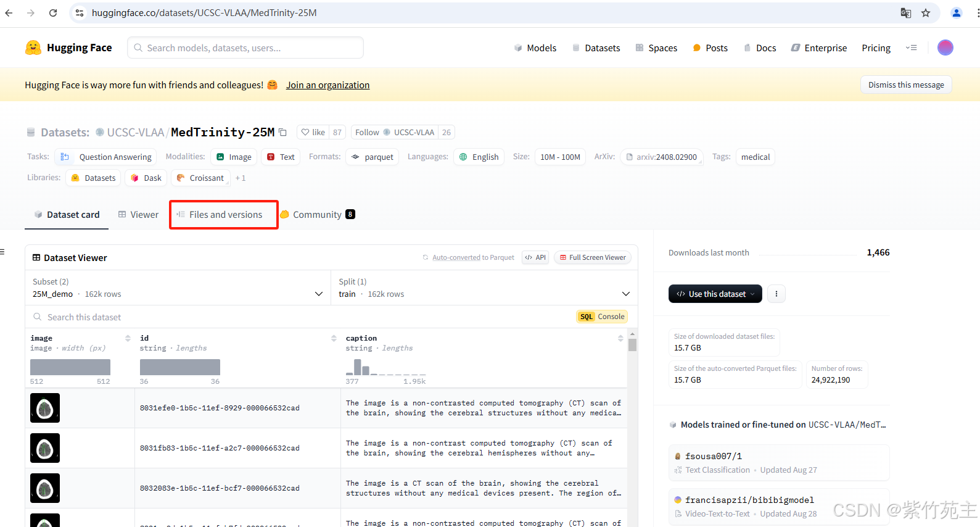
Task: Open the UCSC-VLAA organization link in title
Action: click(136, 132)
